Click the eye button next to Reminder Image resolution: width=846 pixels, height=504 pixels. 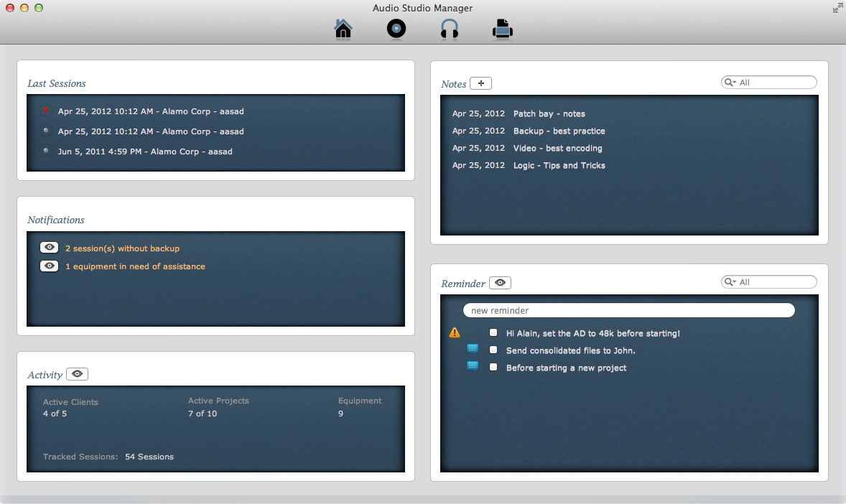point(500,283)
